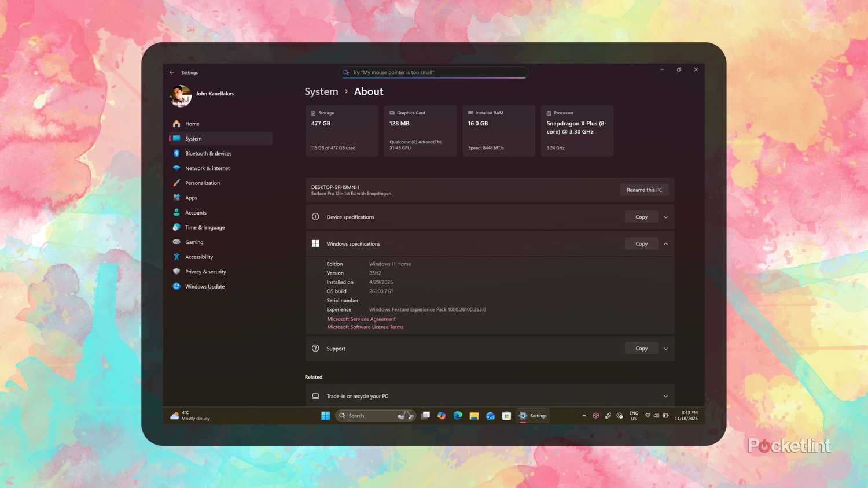The image size is (868, 488).
Task: Launch Microsoft Edge from the taskbar
Action: tap(457, 415)
